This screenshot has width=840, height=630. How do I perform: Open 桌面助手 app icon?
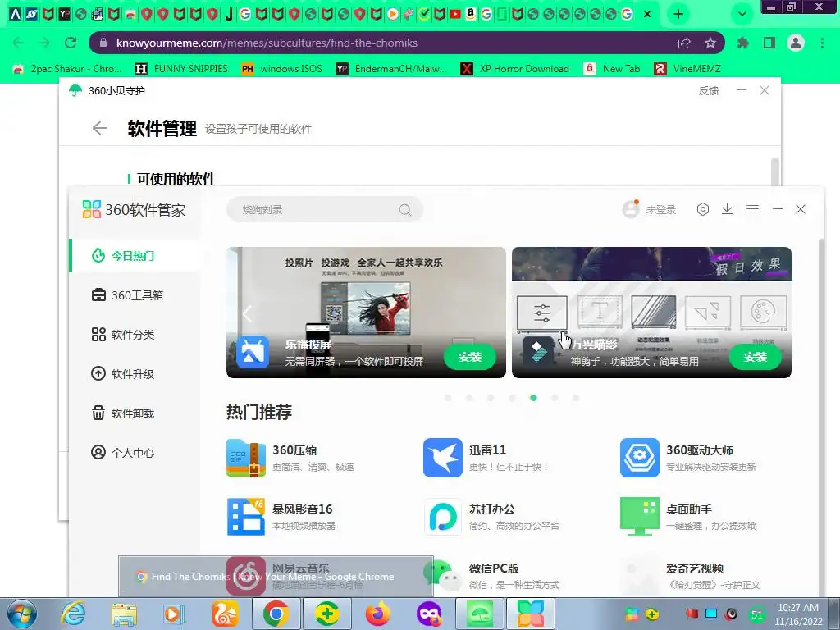(640, 517)
